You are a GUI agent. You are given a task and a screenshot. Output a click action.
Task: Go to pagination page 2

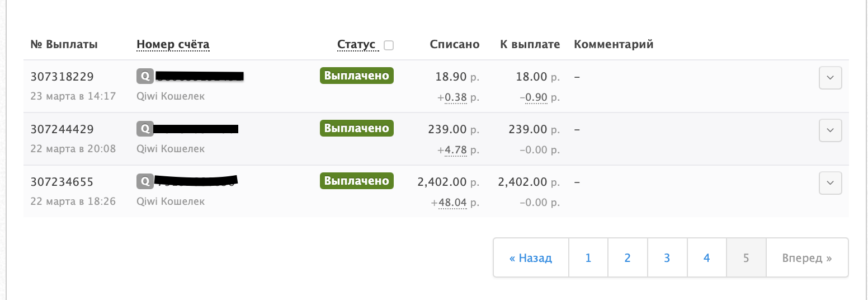pos(628,258)
